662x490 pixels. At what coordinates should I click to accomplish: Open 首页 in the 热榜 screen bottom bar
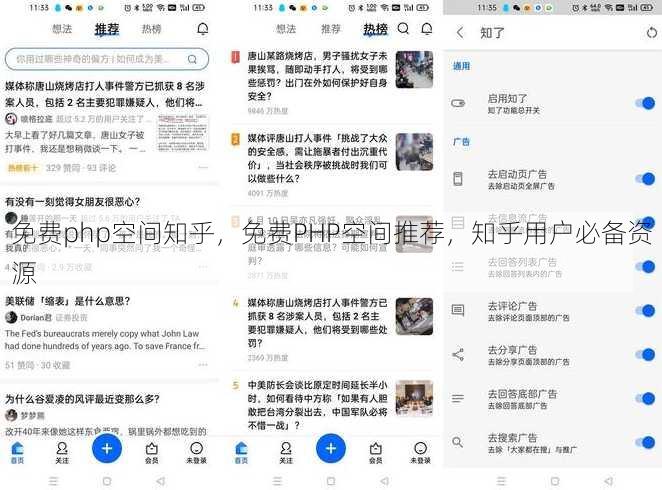pos(241,452)
